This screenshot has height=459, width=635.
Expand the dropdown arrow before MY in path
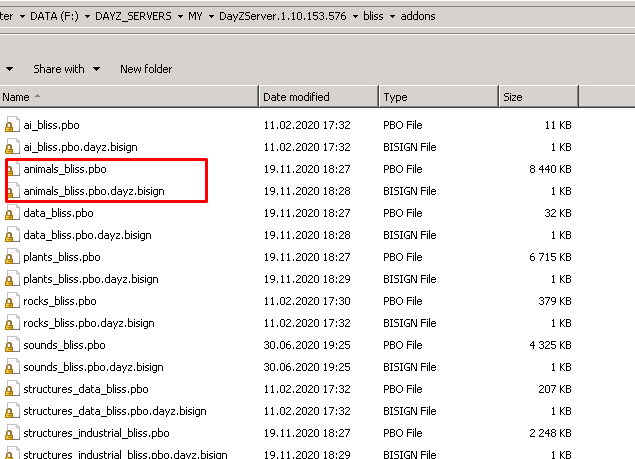click(x=180, y=17)
